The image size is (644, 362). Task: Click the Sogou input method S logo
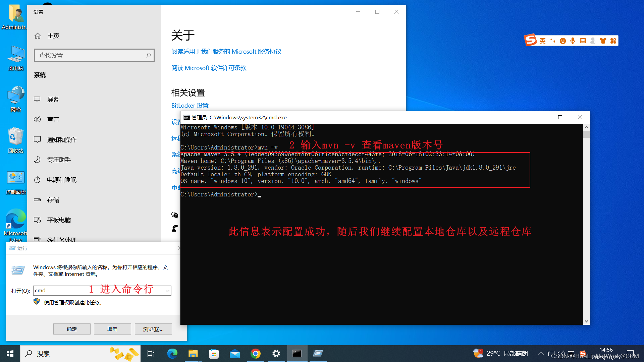531,40
